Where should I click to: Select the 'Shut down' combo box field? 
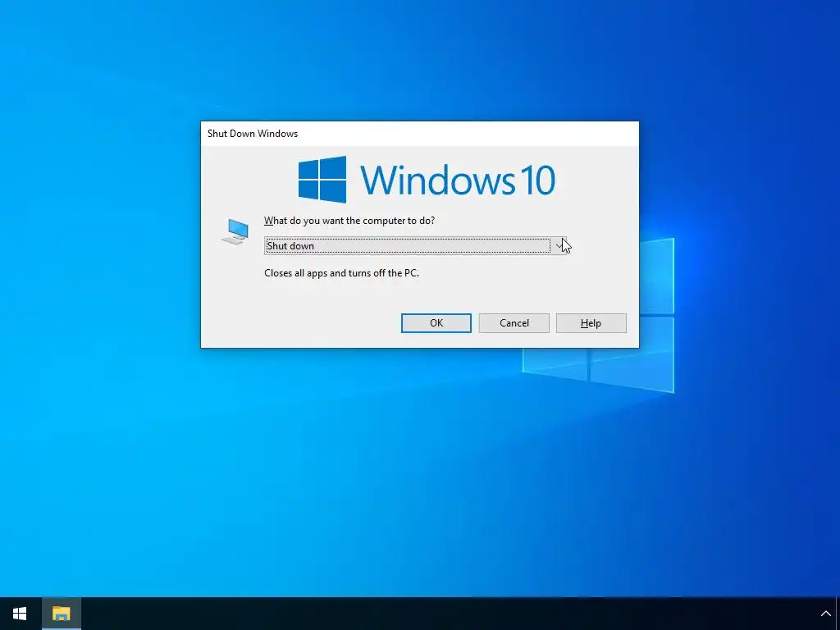click(x=415, y=246)
